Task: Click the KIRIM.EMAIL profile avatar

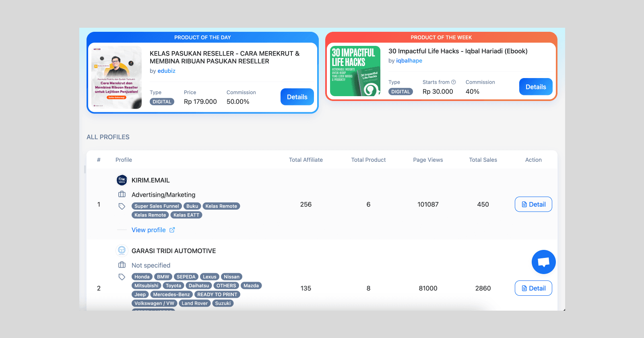Action: pos(122,180)
